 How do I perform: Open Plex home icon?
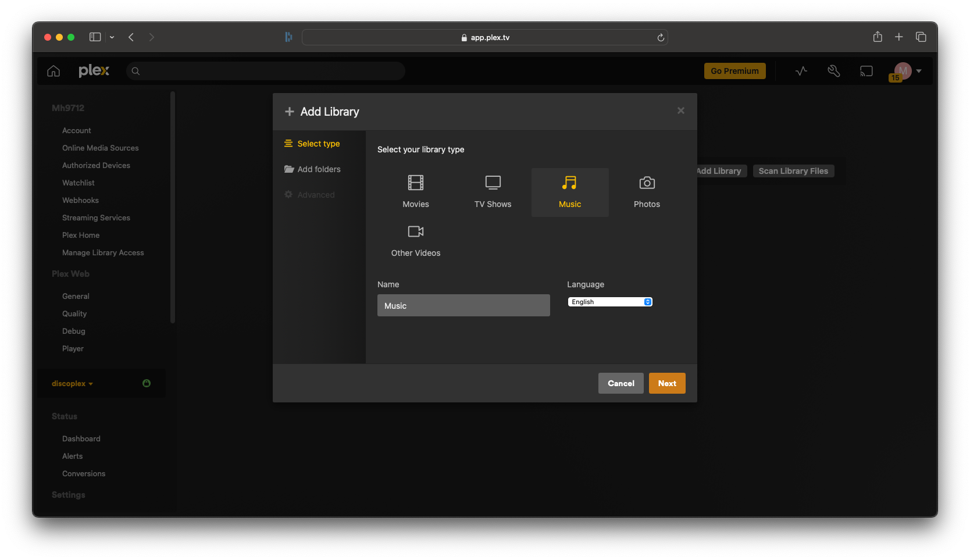[x=54, y=71]
